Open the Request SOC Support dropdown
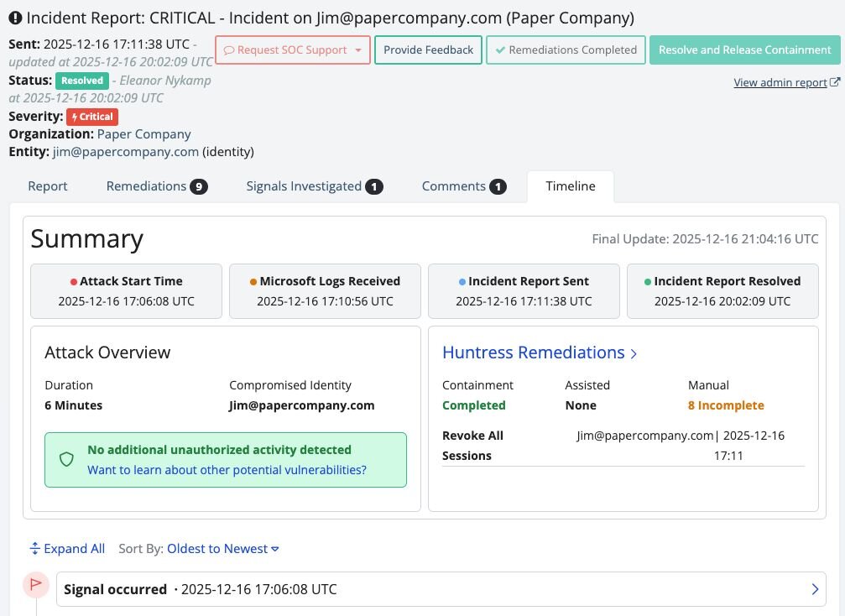 292,50
